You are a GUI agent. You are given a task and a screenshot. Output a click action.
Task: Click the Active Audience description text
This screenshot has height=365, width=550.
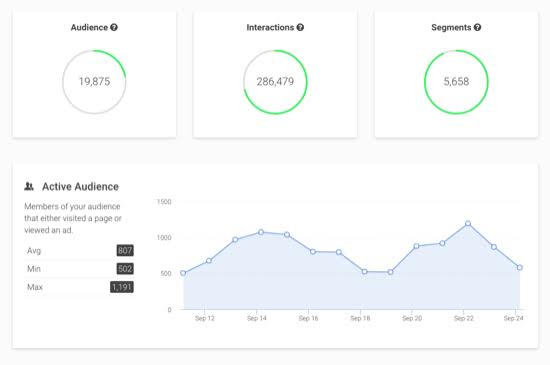tap(73, 218)
